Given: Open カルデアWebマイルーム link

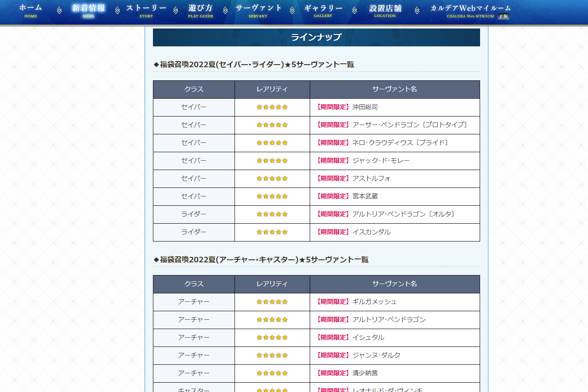Looking at the screenshot, I should point(470,9).
